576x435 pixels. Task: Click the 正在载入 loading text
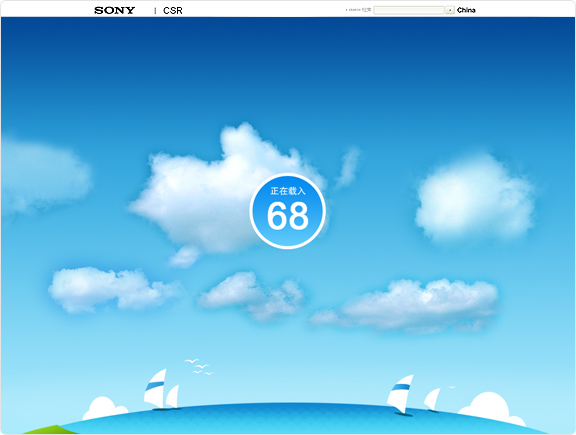[x=288, y=191]
